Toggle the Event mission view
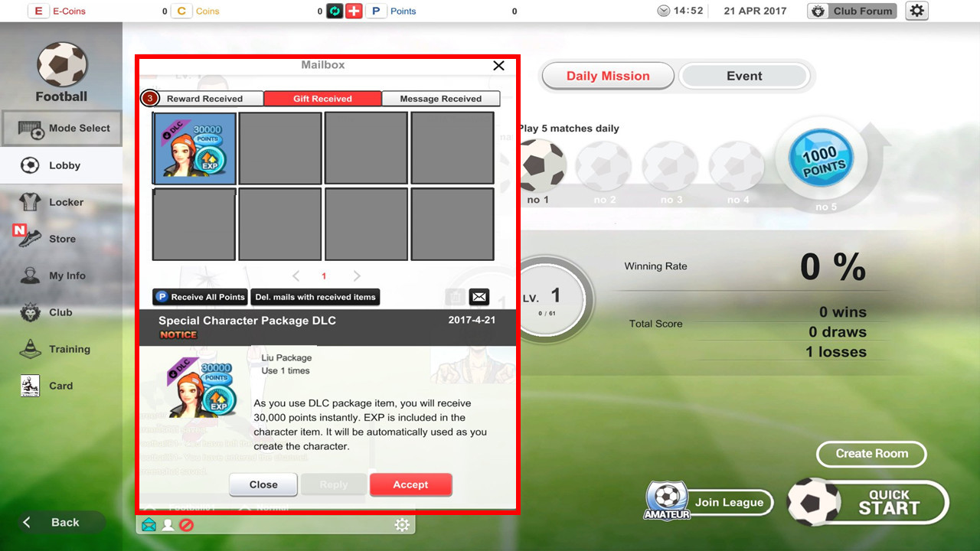This screenshot has width=980, height=551. (x=743, y=76)
